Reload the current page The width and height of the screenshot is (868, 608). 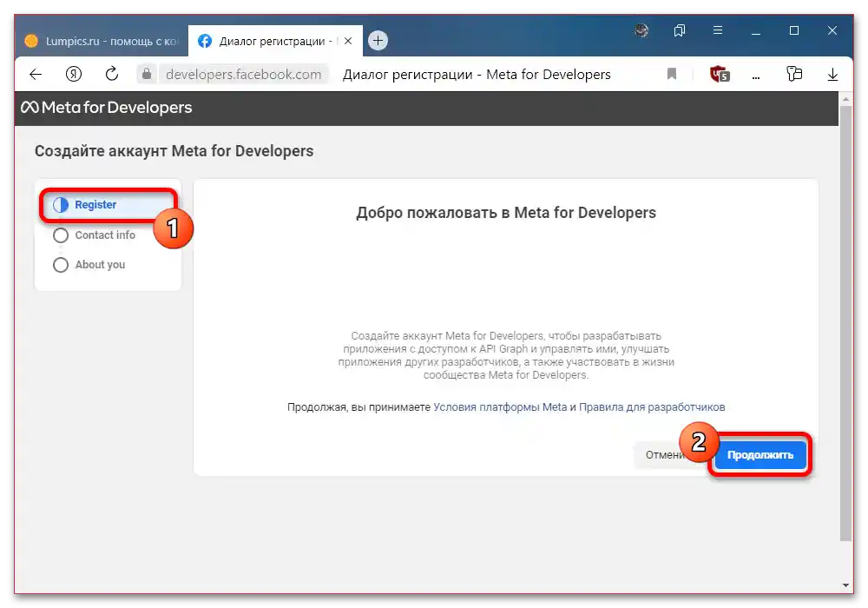(111, 75)
